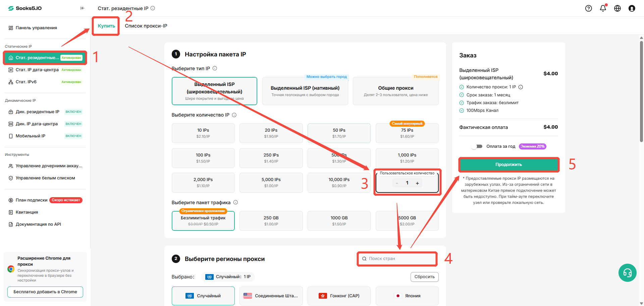This screenshot has width=644, height=306.
Task: Open the help question-mark icon
Action: pyautogui.click(x=588, y=8)
